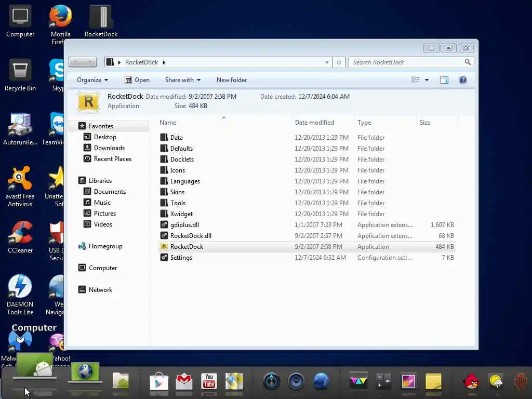532x399 pixels.
Task: Open the Maps icon in dock
Action: [x=234, y=381]
